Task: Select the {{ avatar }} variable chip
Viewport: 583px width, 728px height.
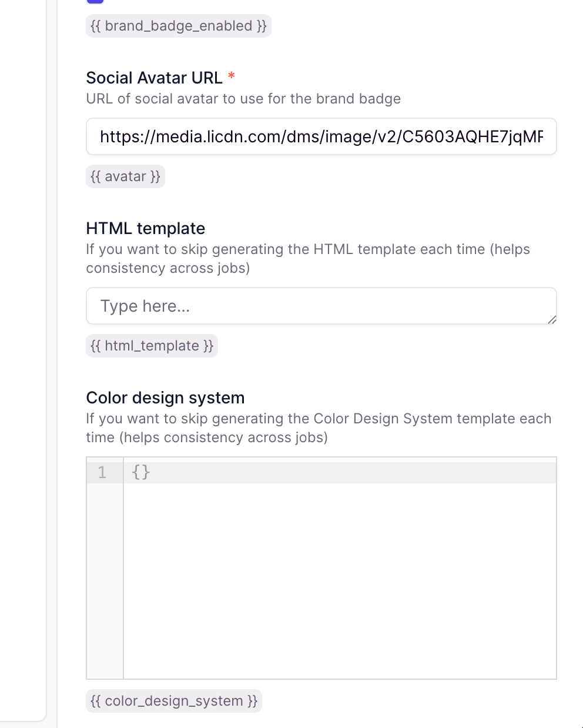Action: coord(125,176)
